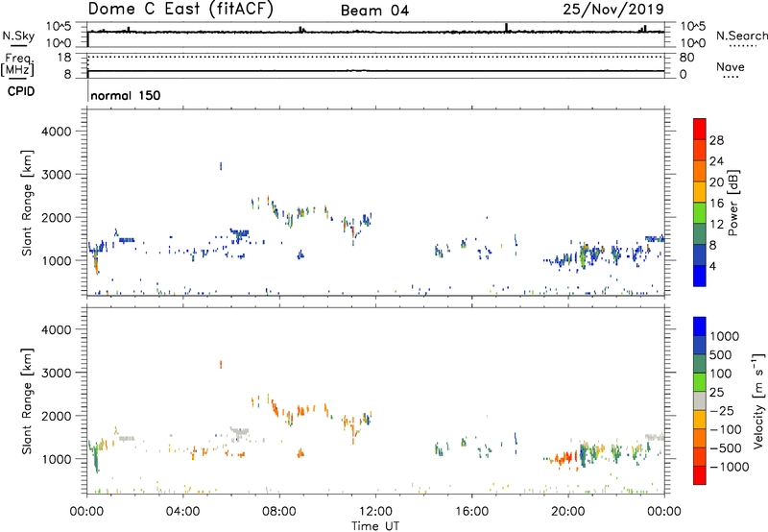Click the '-25' tick on velocity colorbar
768x532 pixels.
(722, 410)
